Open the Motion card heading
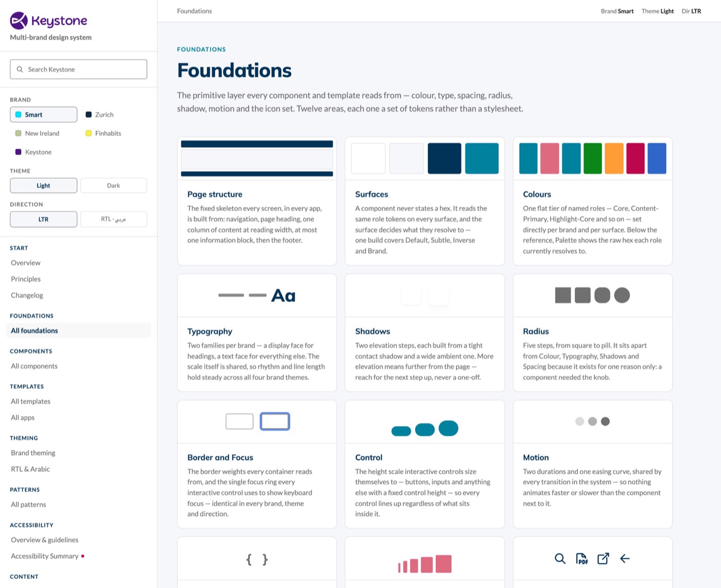 536,457
